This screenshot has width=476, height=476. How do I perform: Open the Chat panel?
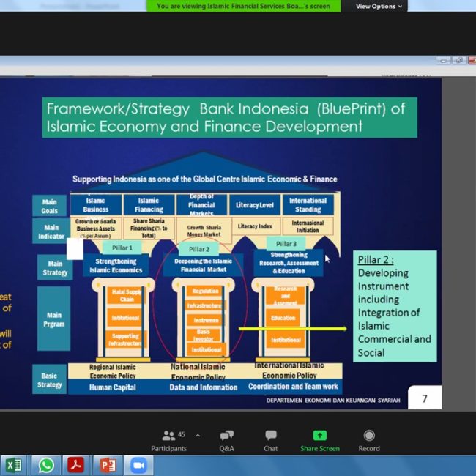pos(271,441)
